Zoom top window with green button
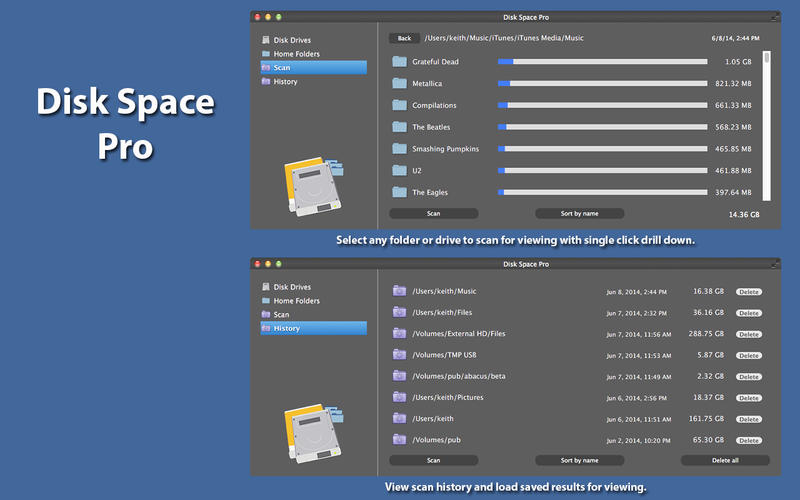 (279, 17)
